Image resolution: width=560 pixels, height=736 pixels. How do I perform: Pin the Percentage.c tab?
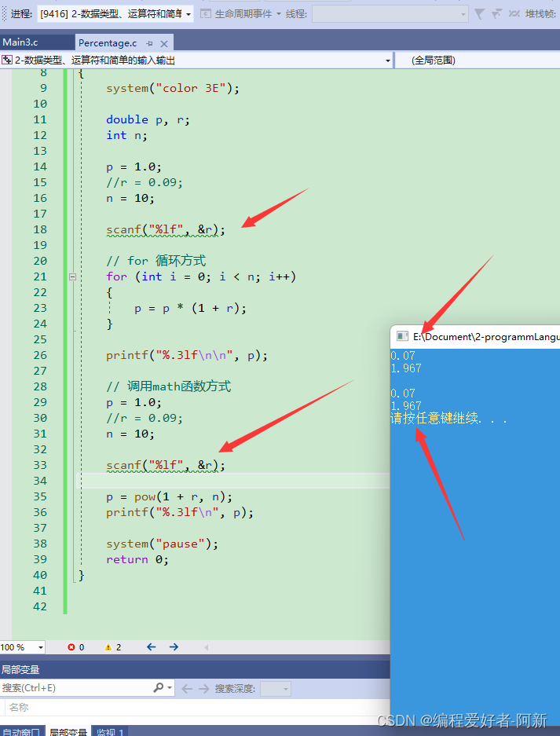(x=149, y=44)
